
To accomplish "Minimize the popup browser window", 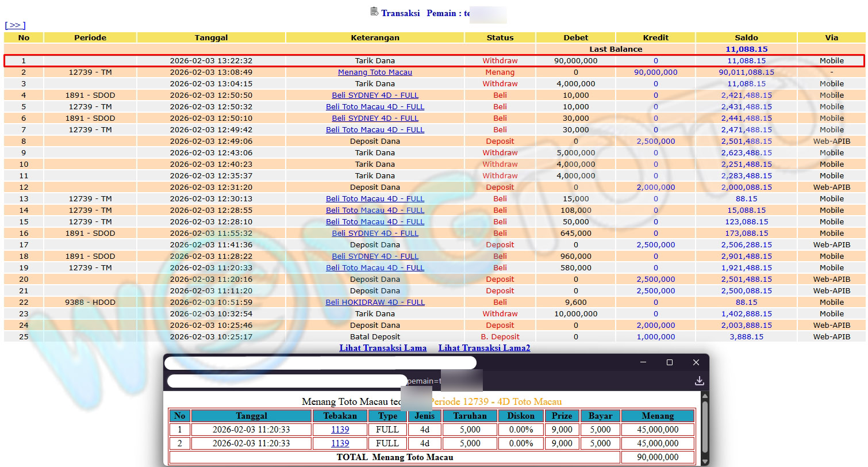I will pyautogui.click(x=643, y=362).
